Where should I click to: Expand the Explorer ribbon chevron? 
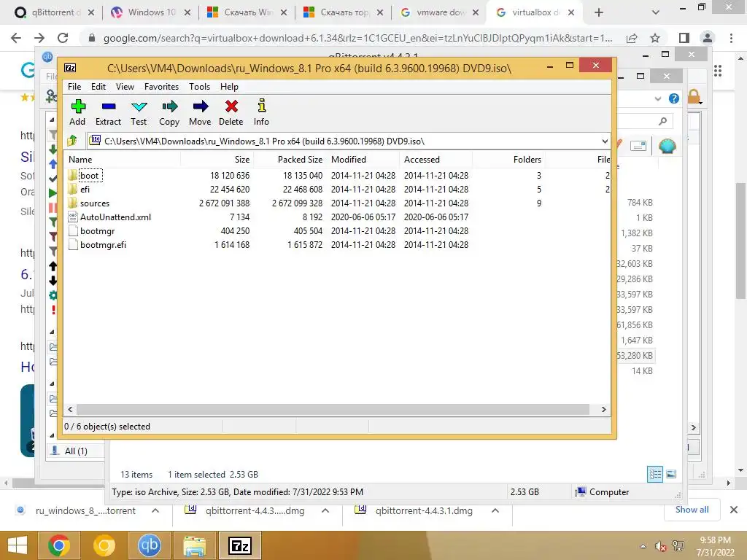pos(658,99)
